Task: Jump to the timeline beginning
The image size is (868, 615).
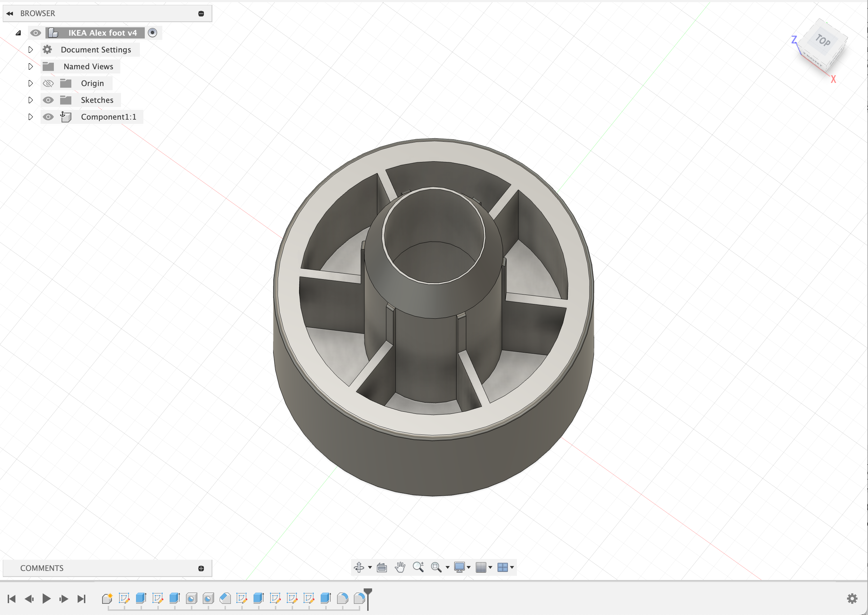Action: (12, 599)
